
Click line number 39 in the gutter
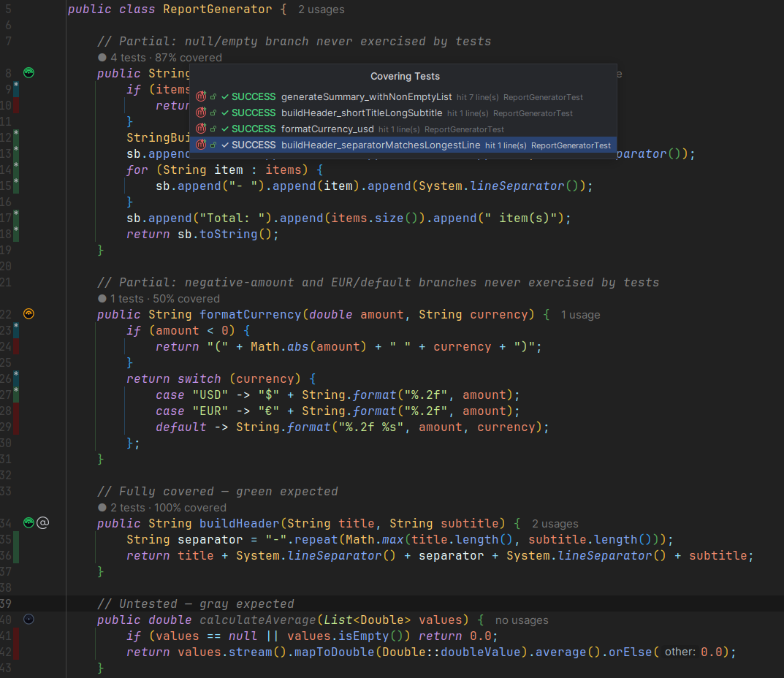[6, 603]
